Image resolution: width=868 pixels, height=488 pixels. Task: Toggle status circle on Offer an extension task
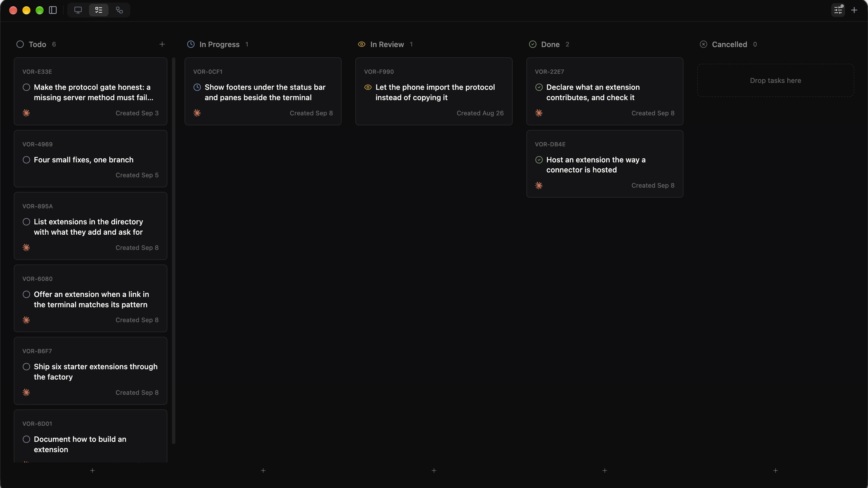pos(26,294)
